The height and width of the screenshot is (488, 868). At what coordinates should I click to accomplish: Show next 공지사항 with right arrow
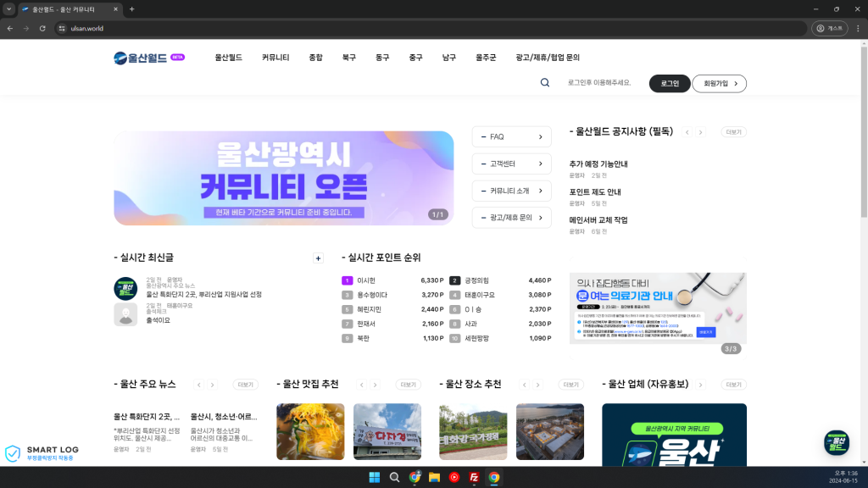pyautogui.click(x=700, y=132)
